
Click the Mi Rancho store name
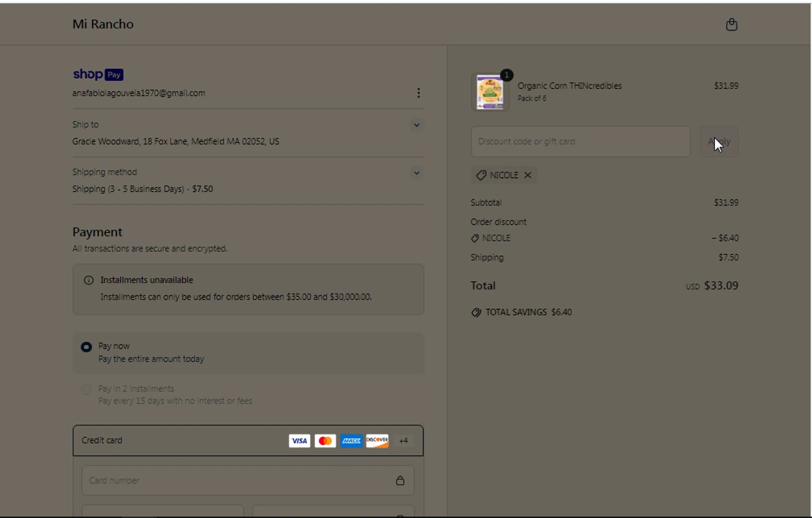point(103,24)
